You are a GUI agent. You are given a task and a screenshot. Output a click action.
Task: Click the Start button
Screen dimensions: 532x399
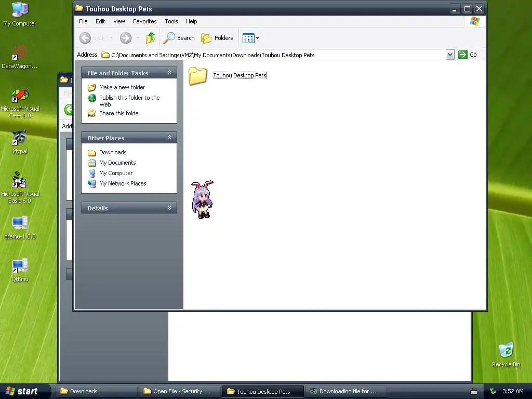(x=24, y=391)
